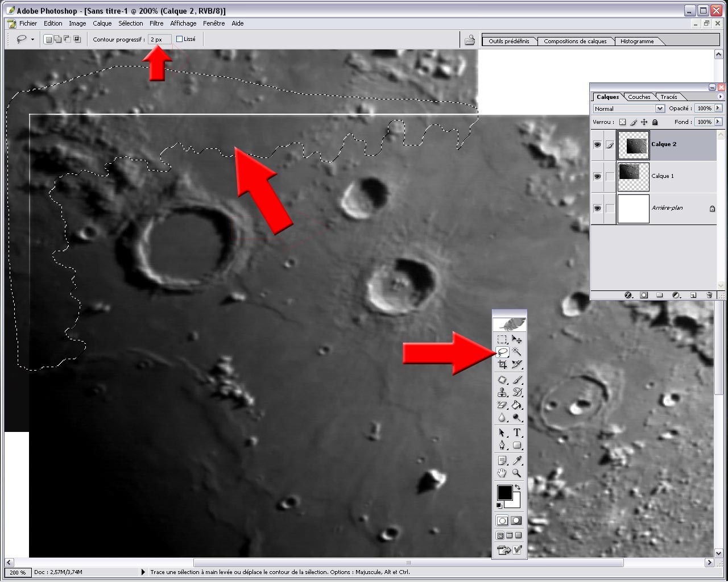Toggle lock transparent pixels
Image resolution: width=728 pixels, height=582 pixels.
(x=622, y=122)
